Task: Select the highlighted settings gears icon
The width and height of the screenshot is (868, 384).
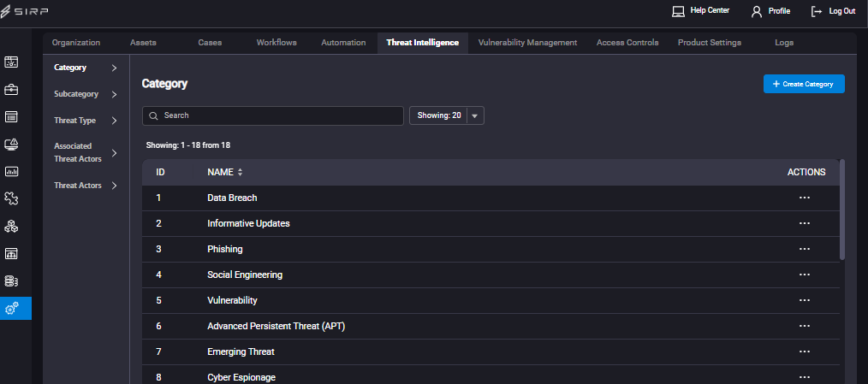Action: (x=12, y=308)
